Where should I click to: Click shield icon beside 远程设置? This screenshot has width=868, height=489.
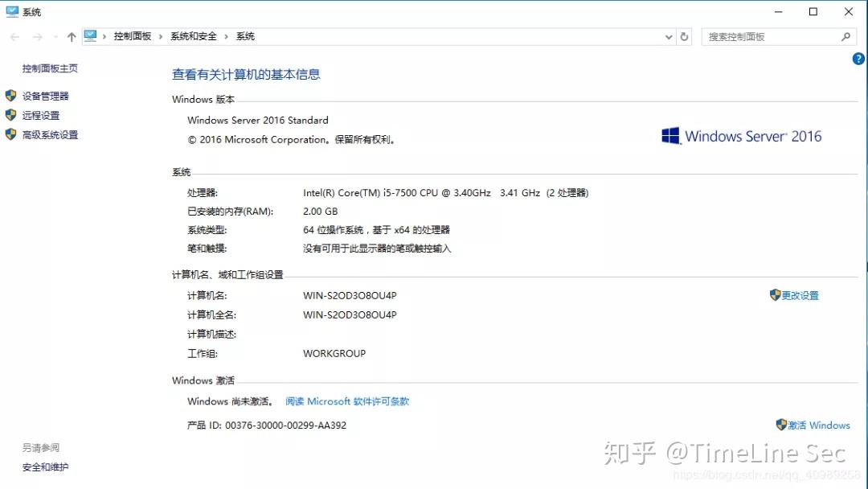pos(10,115)
